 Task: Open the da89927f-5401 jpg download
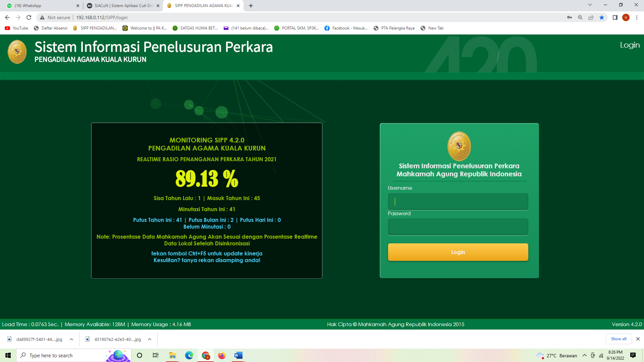coord(35,339)
